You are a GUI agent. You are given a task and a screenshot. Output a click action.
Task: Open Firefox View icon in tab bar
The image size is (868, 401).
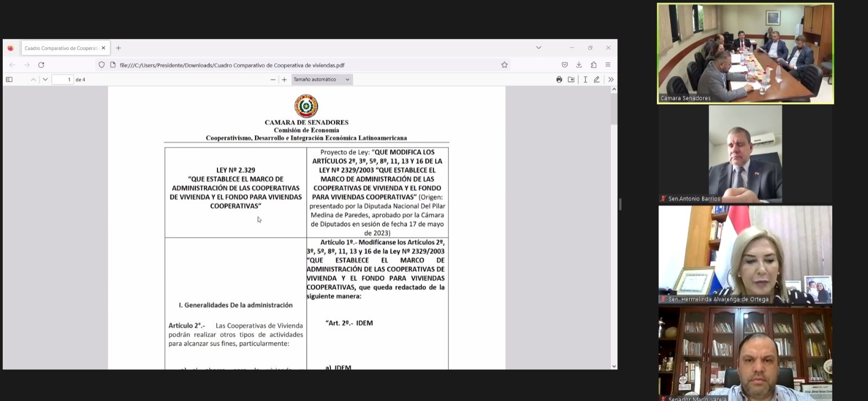tap(10, 48)
